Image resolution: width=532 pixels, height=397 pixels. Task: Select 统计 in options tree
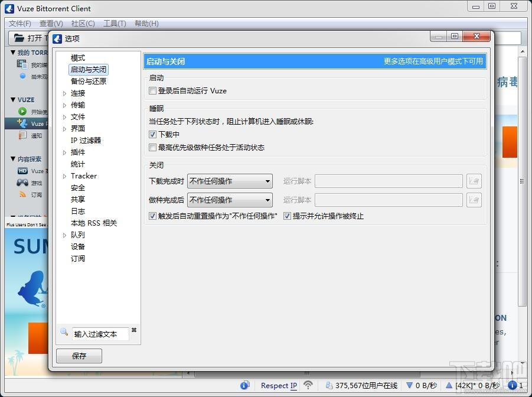[78, 164]
